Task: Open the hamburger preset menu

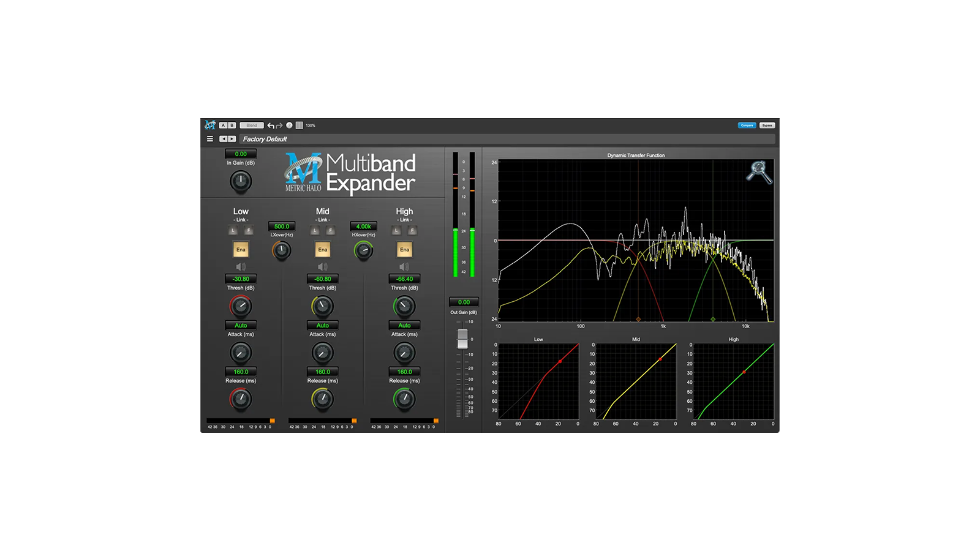Action: pyautogui.click(x=210, y=139)
